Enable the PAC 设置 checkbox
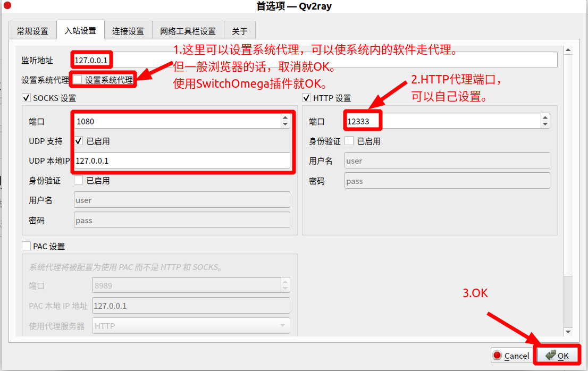Image resolution: width=588 pixels, height=371 pixels. [26, 246]
